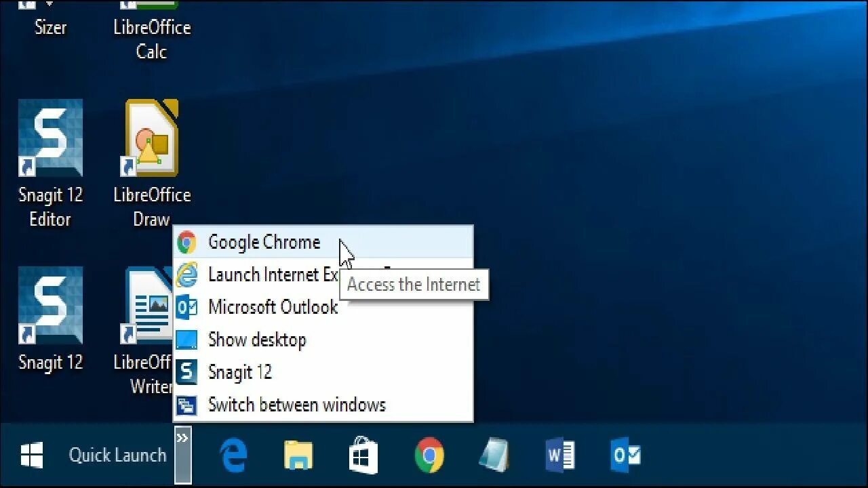Screen dimensions: 868x488
Task: Open Google Chrome from Quick Launch menu
Action: tap(323, 242)
